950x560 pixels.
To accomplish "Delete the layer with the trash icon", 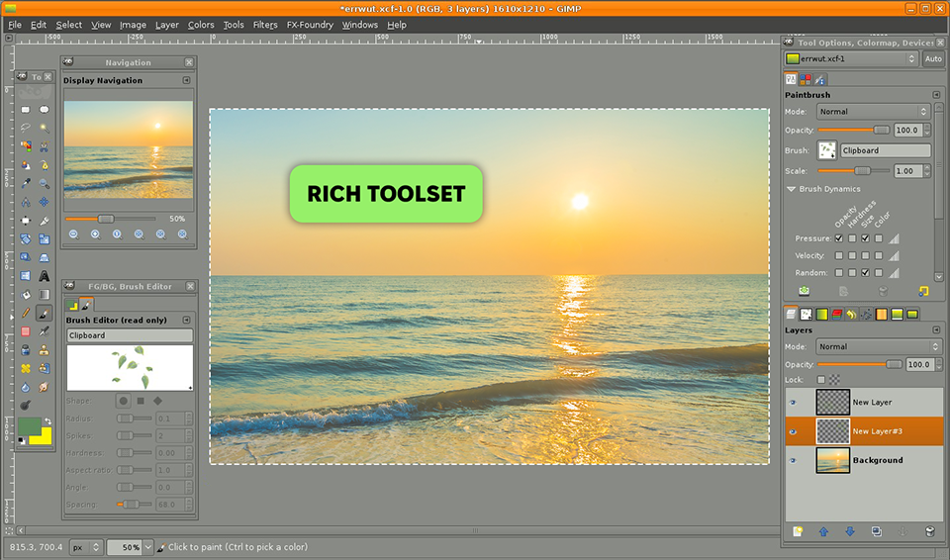I will 930,531.
